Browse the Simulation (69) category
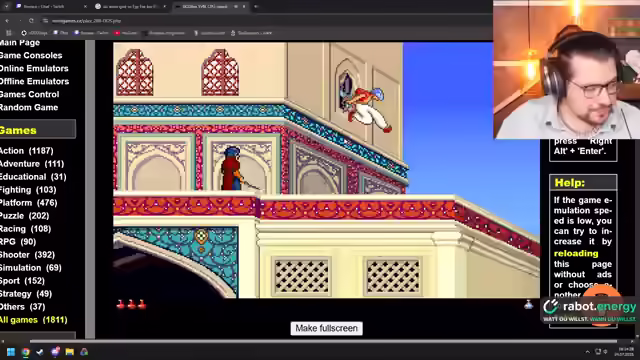The width and height of the screenshot is (640, 360). pyautogui.click(x=31, y=268)
